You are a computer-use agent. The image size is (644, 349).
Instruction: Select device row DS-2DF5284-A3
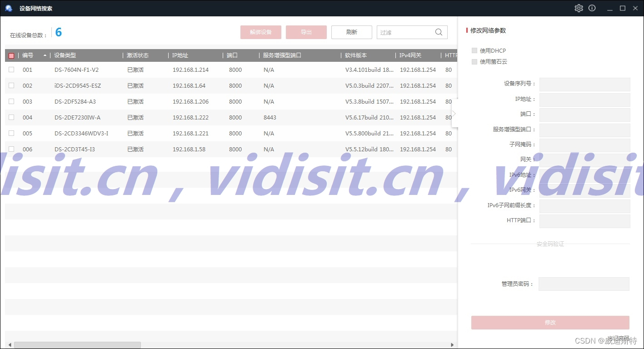tap(231, 101)
